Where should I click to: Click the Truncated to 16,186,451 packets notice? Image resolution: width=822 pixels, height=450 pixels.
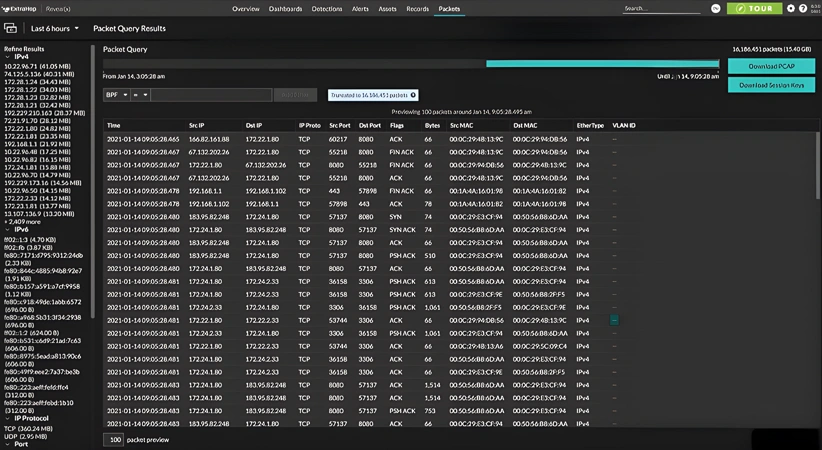pos(373,95)
